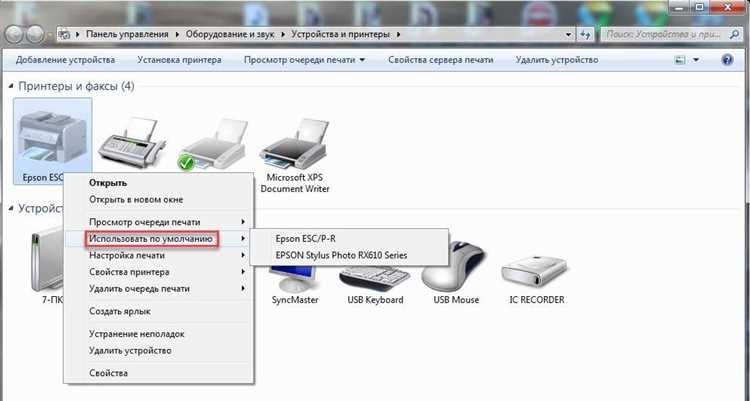Click the change view icon in toolbar
750x401 pixels.
(x=680, y=60)
